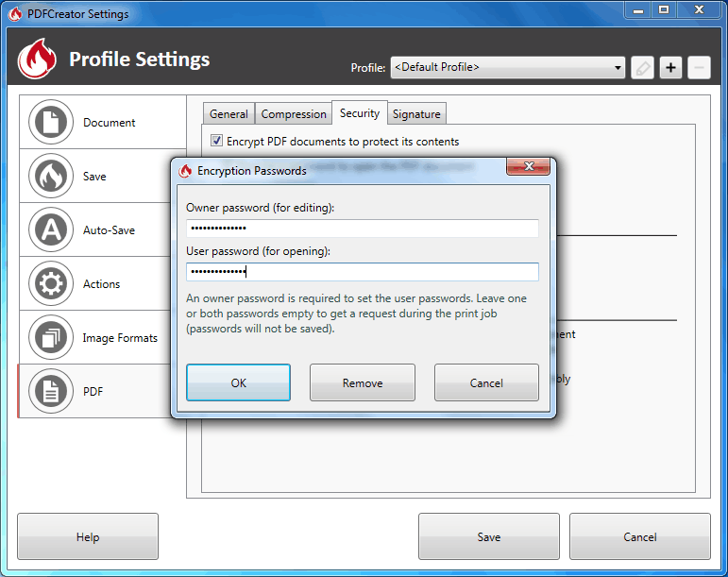Screen dimensions: 728x577
Task: Minimize the PDFCreator Settings window
Action: [x=638, y=10]
